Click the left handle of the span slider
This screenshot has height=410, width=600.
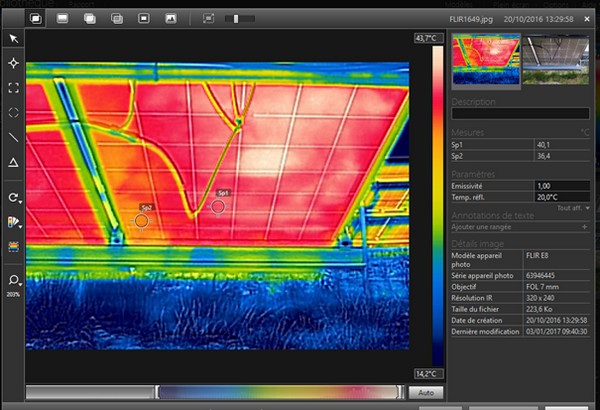(x=157, y=392)
